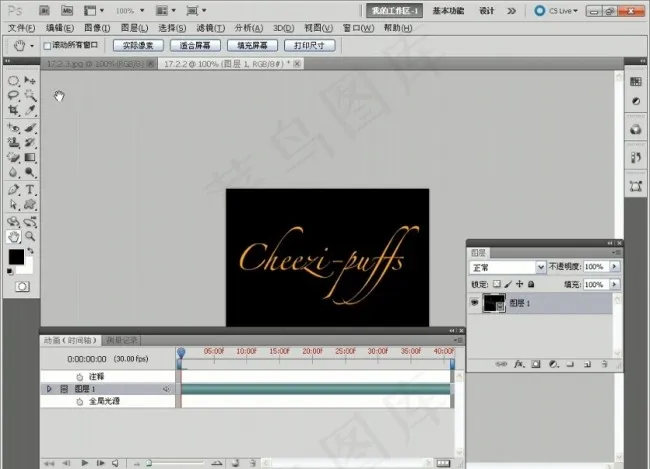
Task: Select the Custom Shape tool
Action: tap(30, 204)
